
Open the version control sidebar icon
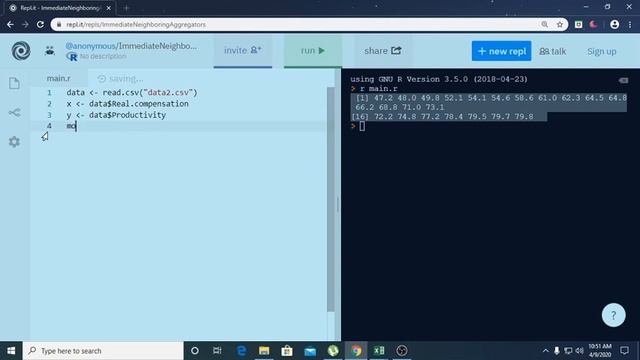[x=14, y=112]
